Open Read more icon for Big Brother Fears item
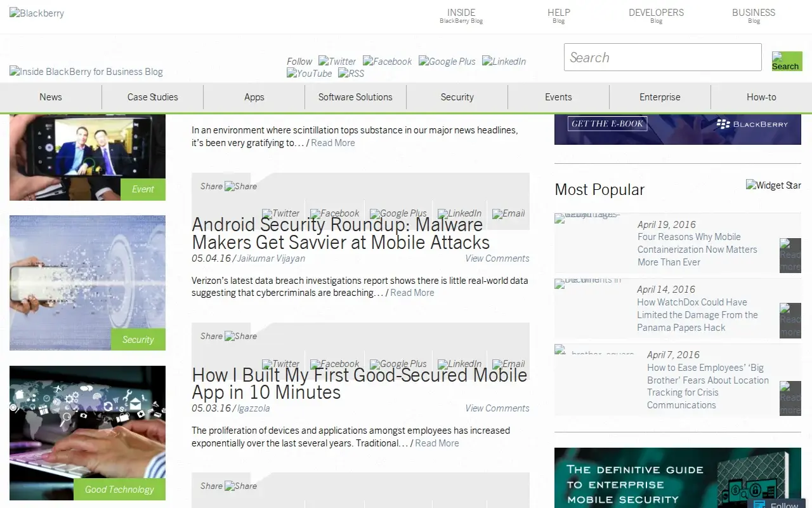The image size is (812, 508). [x=790, y=398]
